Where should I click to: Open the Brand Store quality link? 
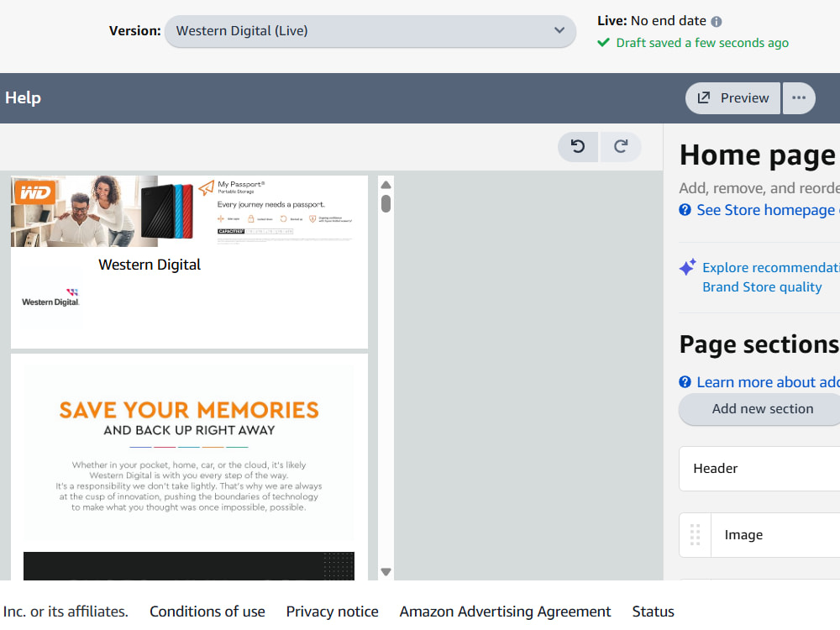(762, 287)
